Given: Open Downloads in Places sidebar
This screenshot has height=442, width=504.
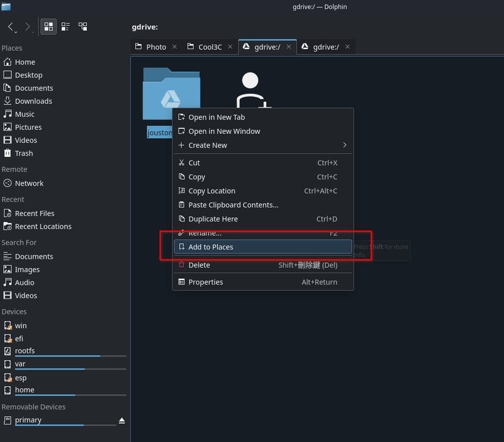Looking at the screenshot, I should (33, 101).
